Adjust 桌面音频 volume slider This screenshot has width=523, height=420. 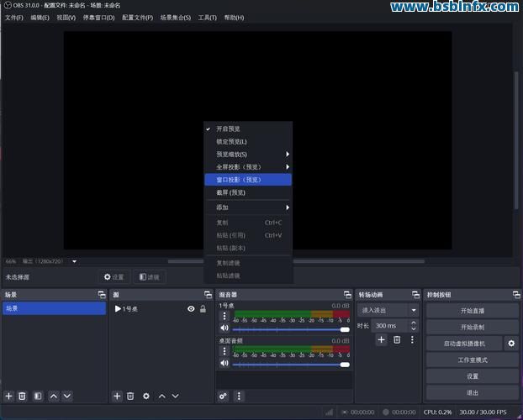291,365
